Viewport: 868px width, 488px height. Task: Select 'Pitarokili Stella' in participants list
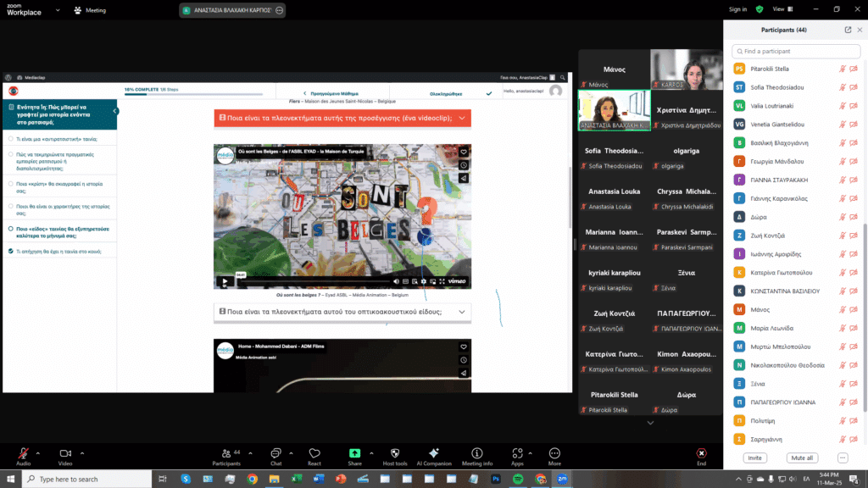pos(796,69)
